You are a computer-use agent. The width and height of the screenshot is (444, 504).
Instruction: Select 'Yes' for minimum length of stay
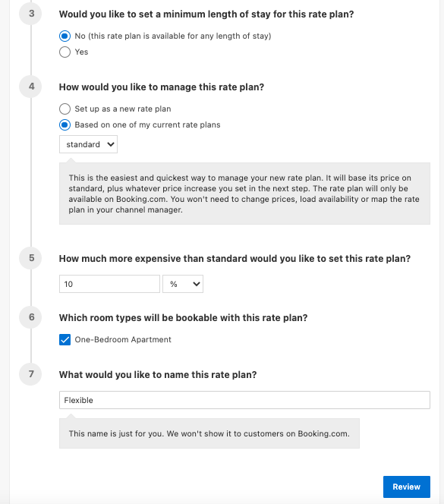(65, 52)
